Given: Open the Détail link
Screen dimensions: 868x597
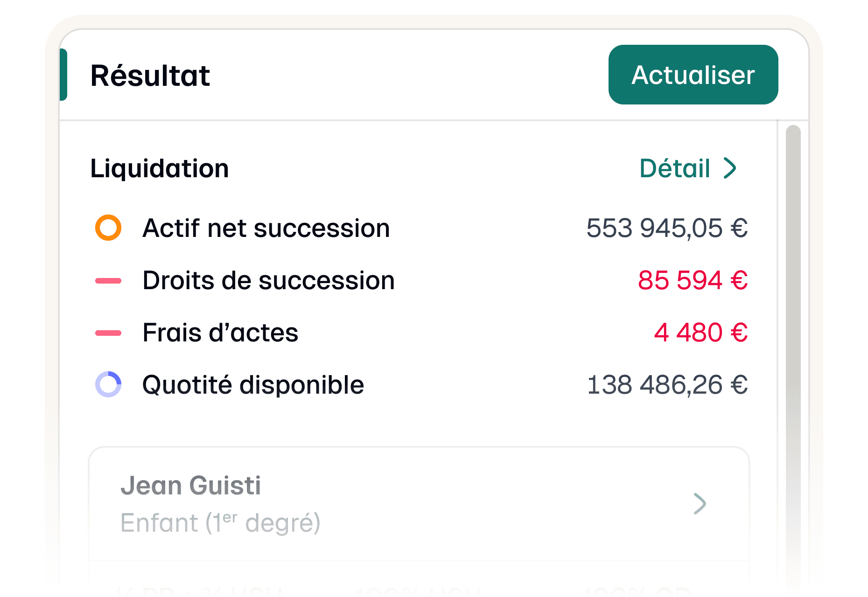Looking at the screenshot, I should click(x=675, y=168).
